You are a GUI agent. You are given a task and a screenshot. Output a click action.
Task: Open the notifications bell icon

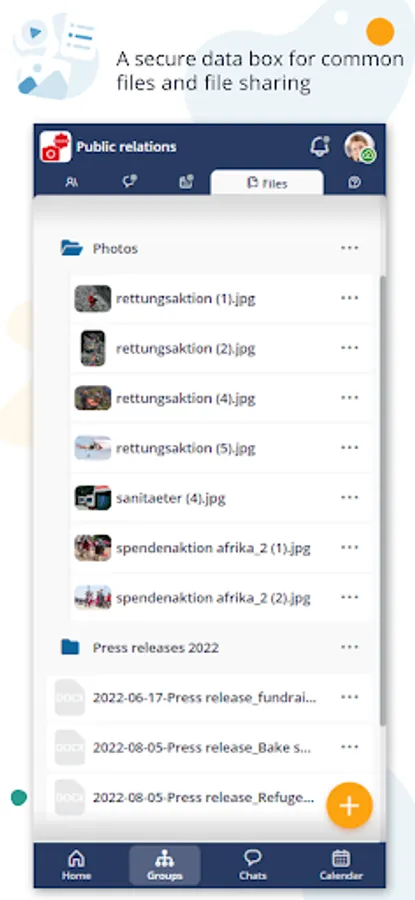[320, 146]
